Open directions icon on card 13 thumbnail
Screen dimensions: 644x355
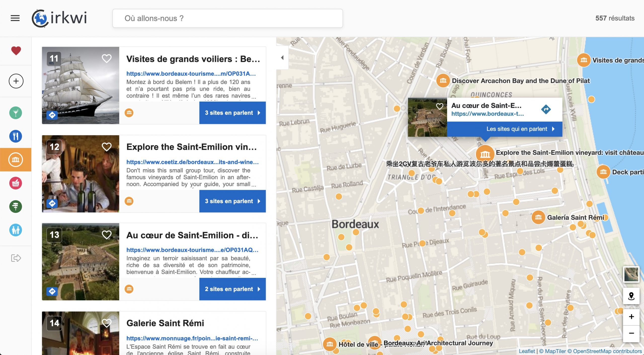52,291
